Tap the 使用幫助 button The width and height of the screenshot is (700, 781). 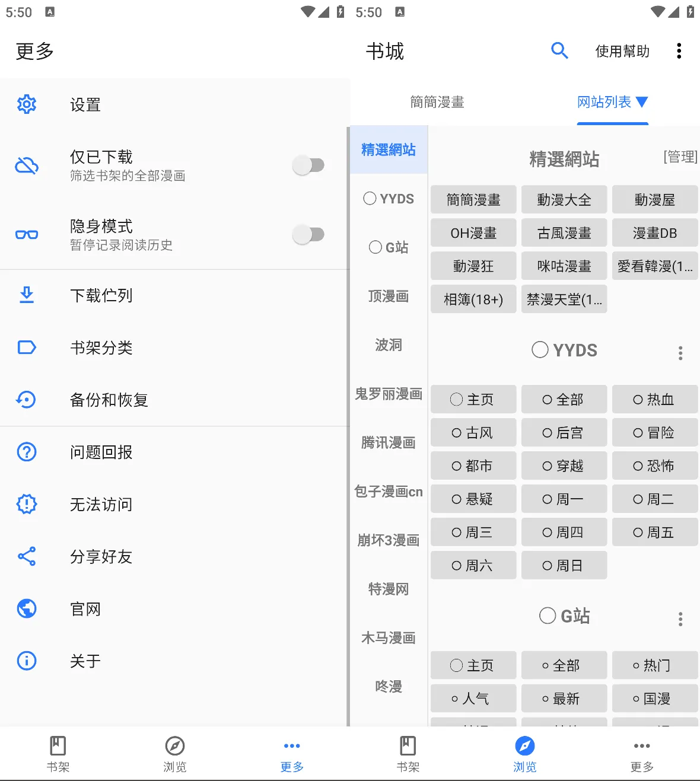622,51
